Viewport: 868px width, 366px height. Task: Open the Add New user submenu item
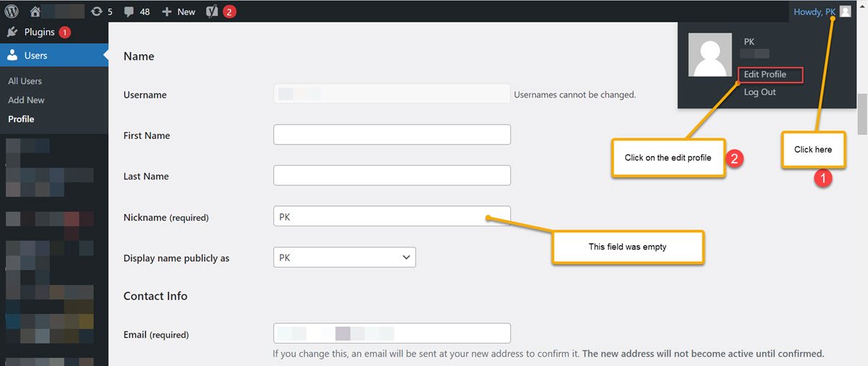(26, 100)
